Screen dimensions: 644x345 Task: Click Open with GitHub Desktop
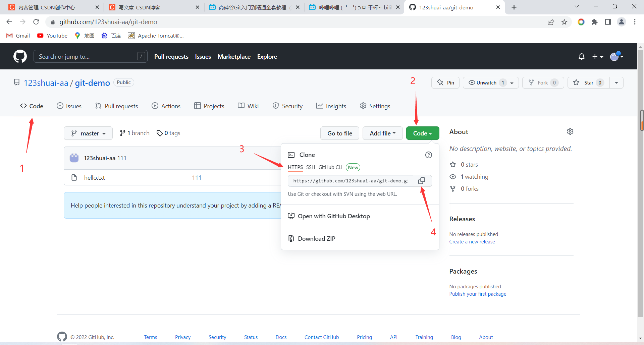point(329,216)
